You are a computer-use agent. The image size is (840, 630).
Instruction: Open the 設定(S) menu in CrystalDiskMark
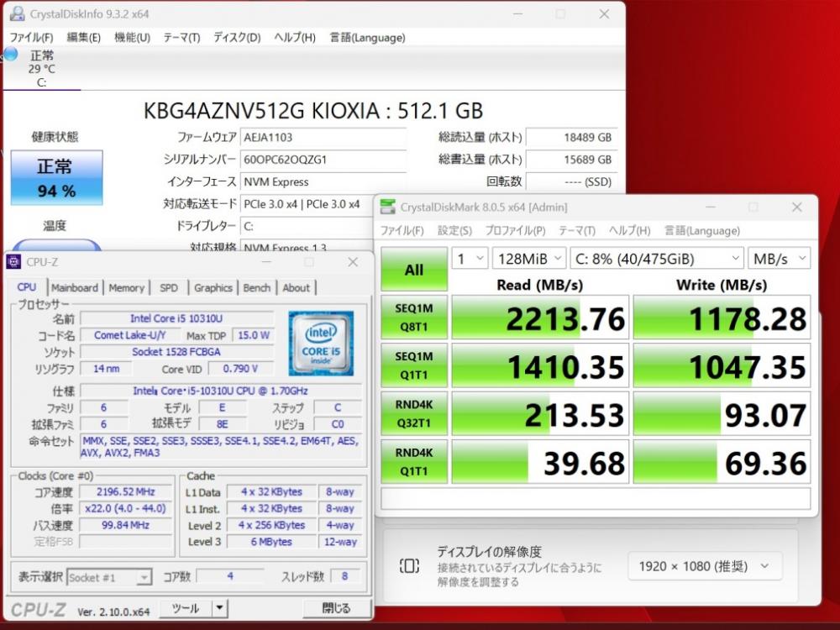tap(454, 230)
